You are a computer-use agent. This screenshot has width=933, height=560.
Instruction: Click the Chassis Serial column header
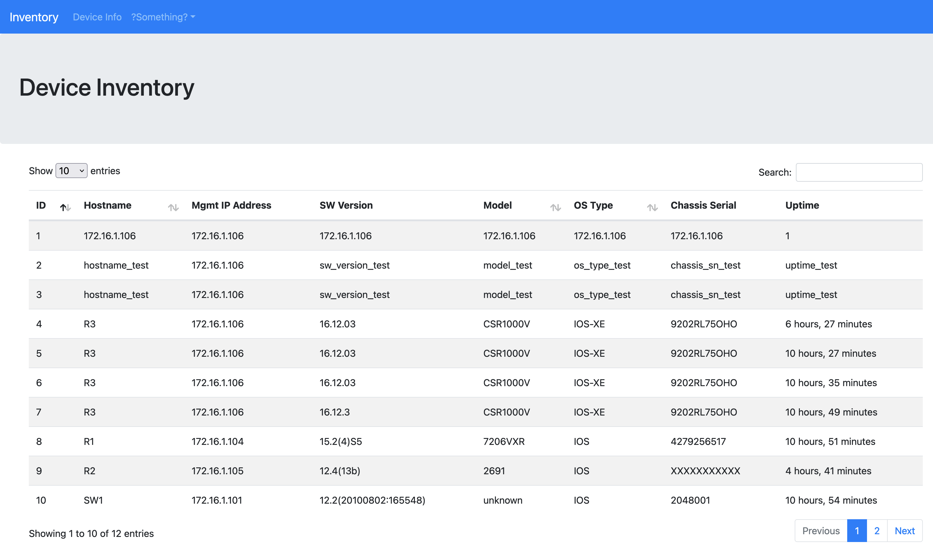703,205
